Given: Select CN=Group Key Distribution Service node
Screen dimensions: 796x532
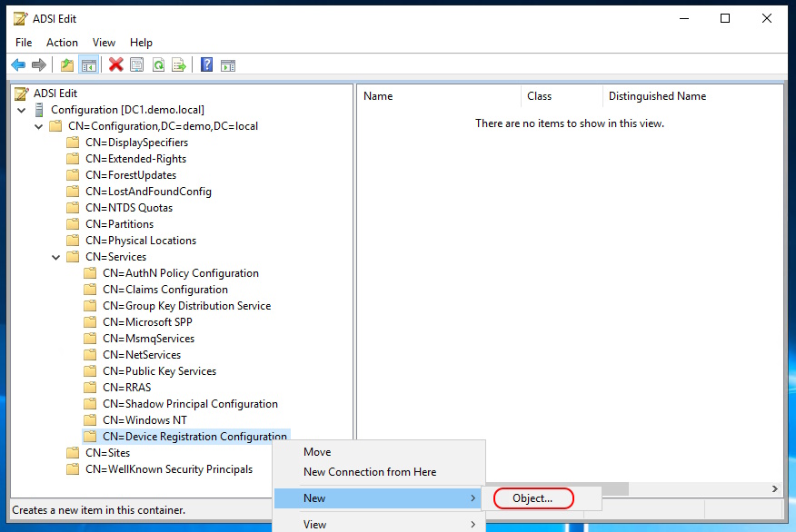Looking at the screenshot, I should 187,306.
